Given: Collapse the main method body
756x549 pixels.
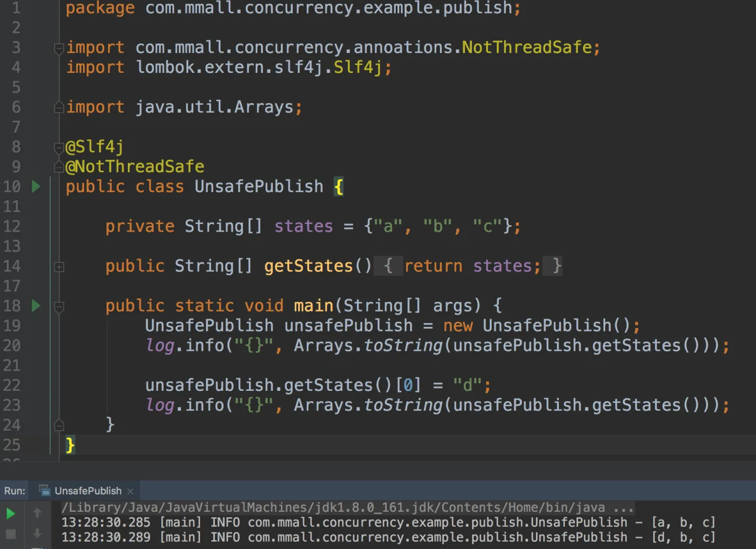Looking at the screenshot, I should click(59, 307).
